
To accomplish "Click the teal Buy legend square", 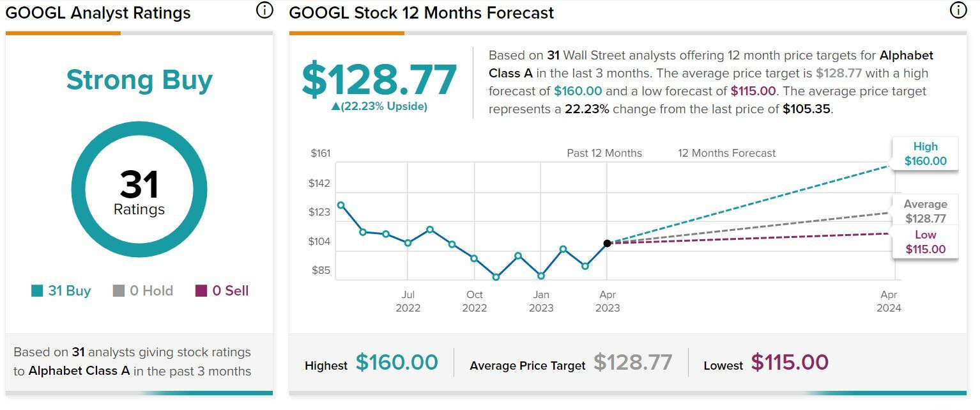I will point(37,291).
